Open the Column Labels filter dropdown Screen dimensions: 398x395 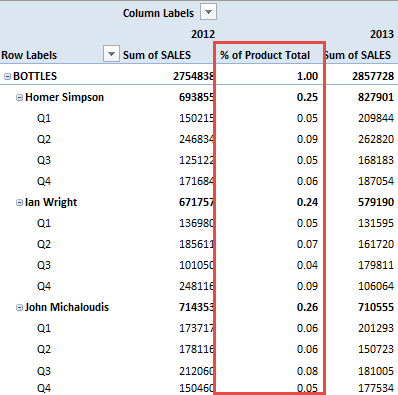(x=208, y=12)
